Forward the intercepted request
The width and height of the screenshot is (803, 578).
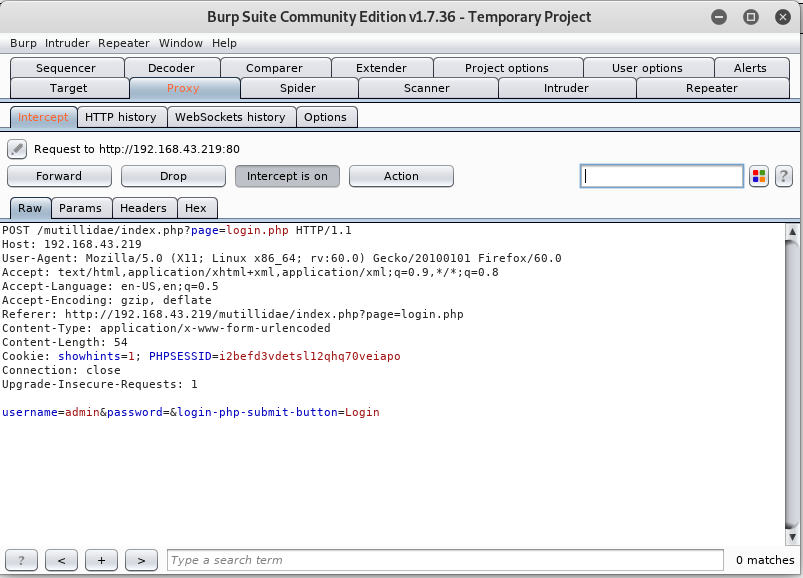59,175
